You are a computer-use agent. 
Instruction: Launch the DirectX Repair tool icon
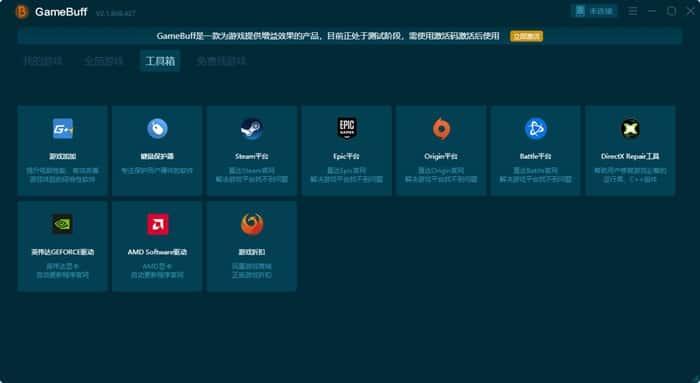pos(630,129)
